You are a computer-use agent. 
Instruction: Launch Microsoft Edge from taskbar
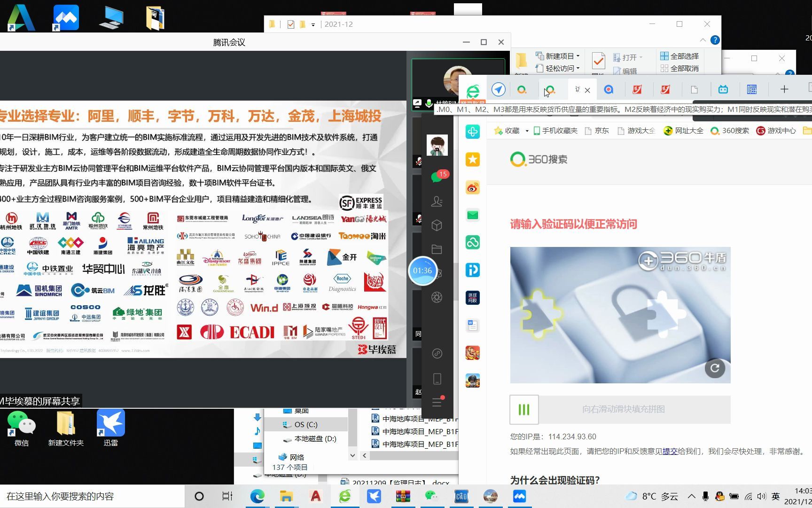click(x=257, y=496)
